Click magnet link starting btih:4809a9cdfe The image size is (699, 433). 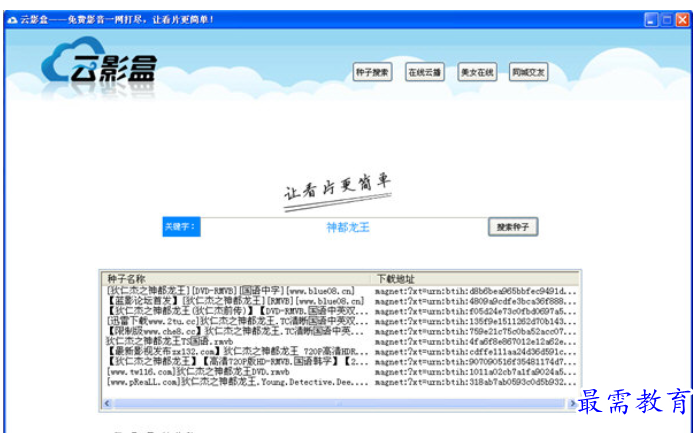(x=476, y=301)
